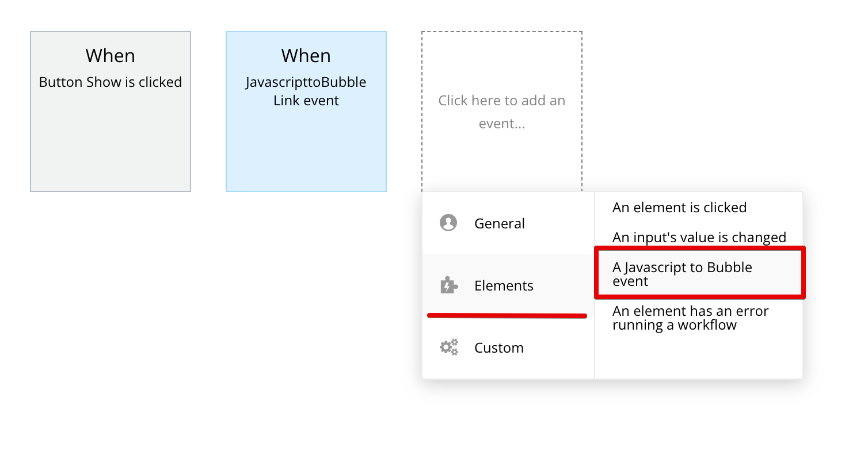Click the General user avatar icon
The height and width of the screenshot is (451, 868).
[448, 223]
